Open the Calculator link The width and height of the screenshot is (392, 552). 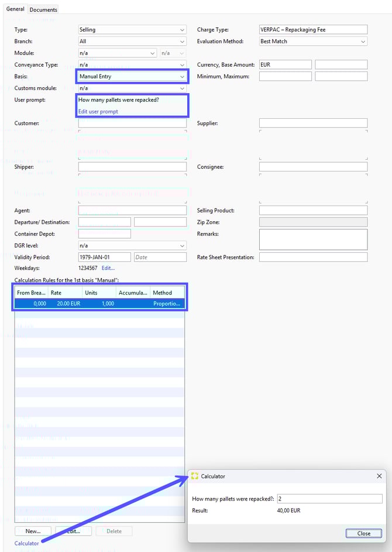(27, 543)
